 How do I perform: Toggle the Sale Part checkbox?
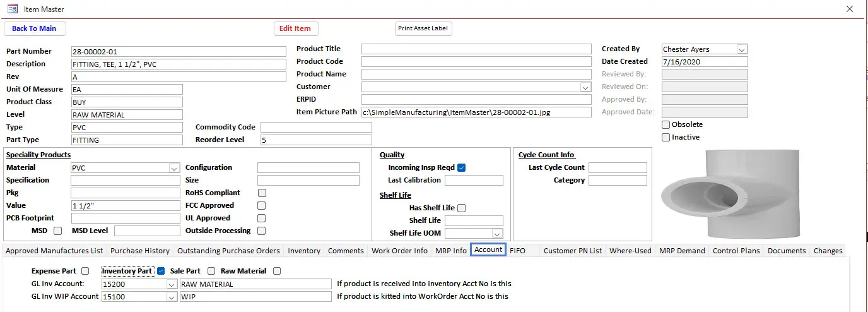coord(211,272)
